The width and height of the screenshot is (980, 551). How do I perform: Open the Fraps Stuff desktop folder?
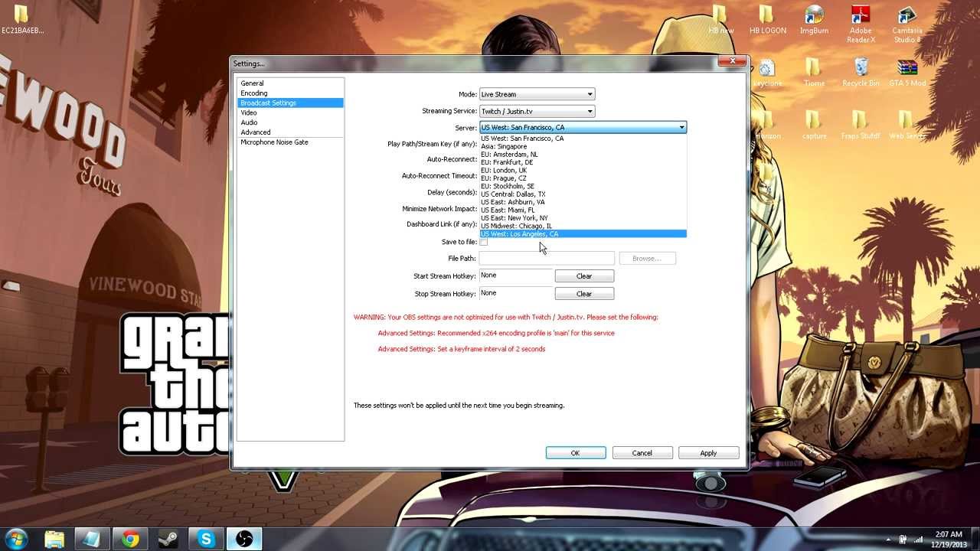click(x=861, y=125)
